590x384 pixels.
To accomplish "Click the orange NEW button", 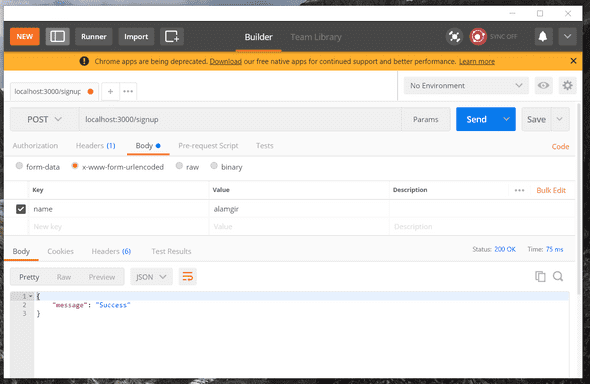I will click(24, 36).
